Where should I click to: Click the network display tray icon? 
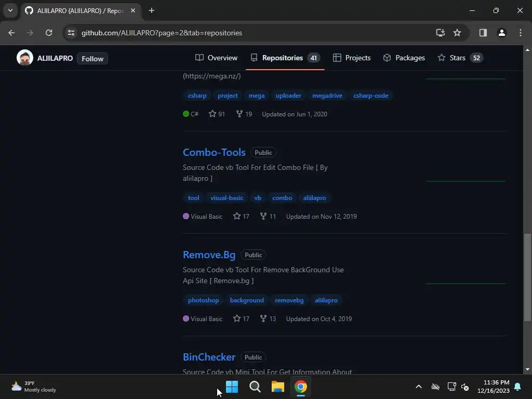pyautogui.click(x=451, y=387)
